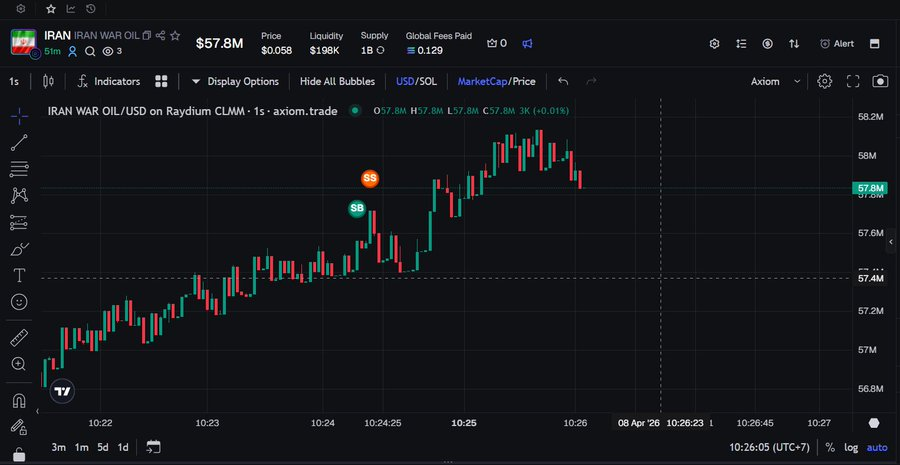Click the IRAN token flag image
Viewport: 900px width, 465px height.
24,42
